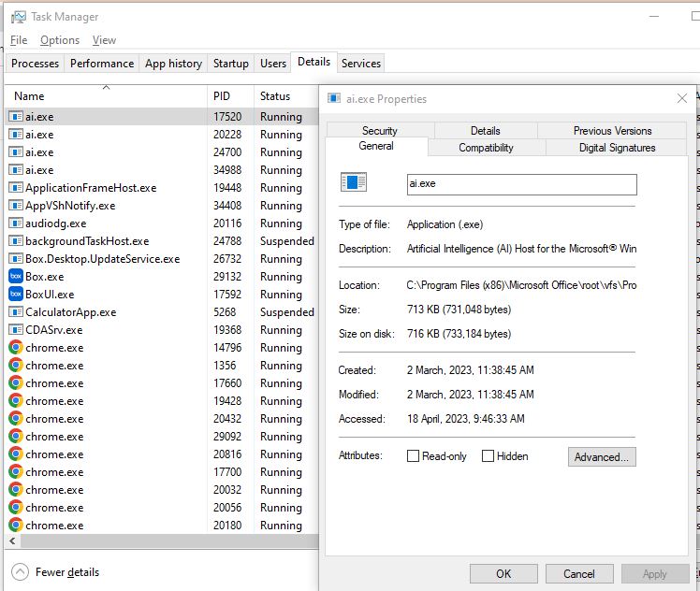
Task: Click Chrome icon for PID 20056
Action: click(x=16, y=508)
